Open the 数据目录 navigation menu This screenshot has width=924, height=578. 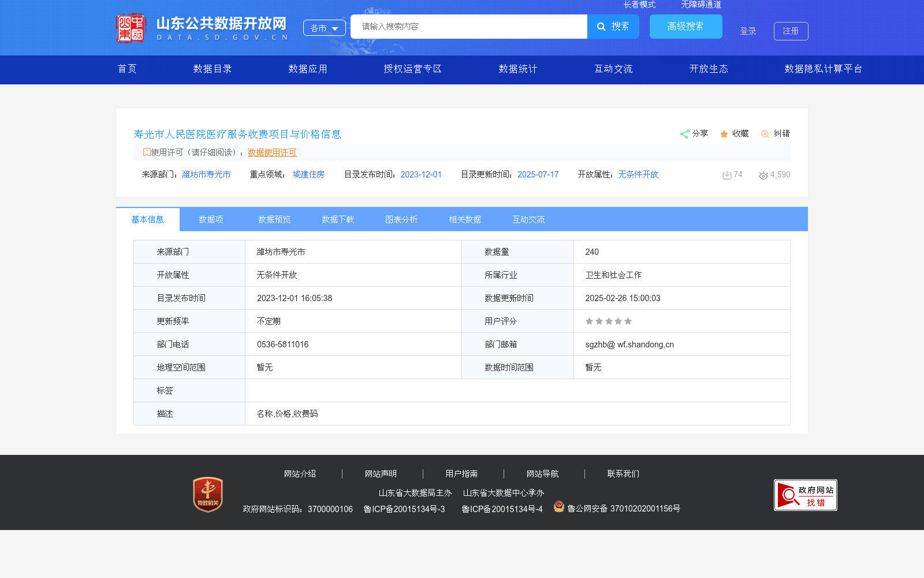pos(212,69)
